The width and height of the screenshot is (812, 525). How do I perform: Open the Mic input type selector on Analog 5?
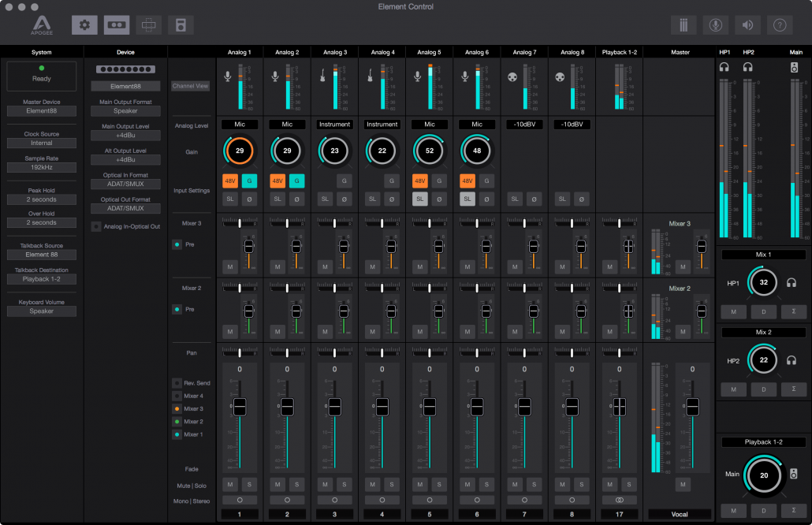428,124
